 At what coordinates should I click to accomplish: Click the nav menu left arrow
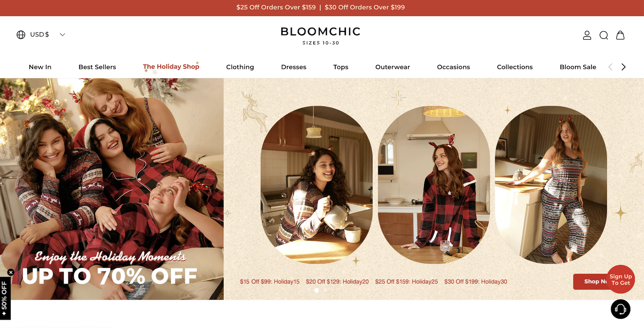(x=610, y=67)
